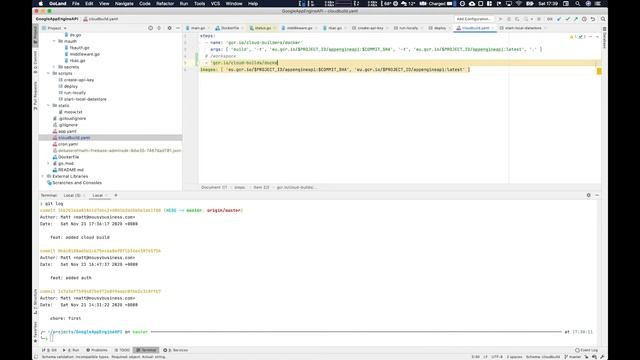Click the Run arrow beside Add Configuration
The height and width of the screenshot is (360, 640).
coord(500,19)
